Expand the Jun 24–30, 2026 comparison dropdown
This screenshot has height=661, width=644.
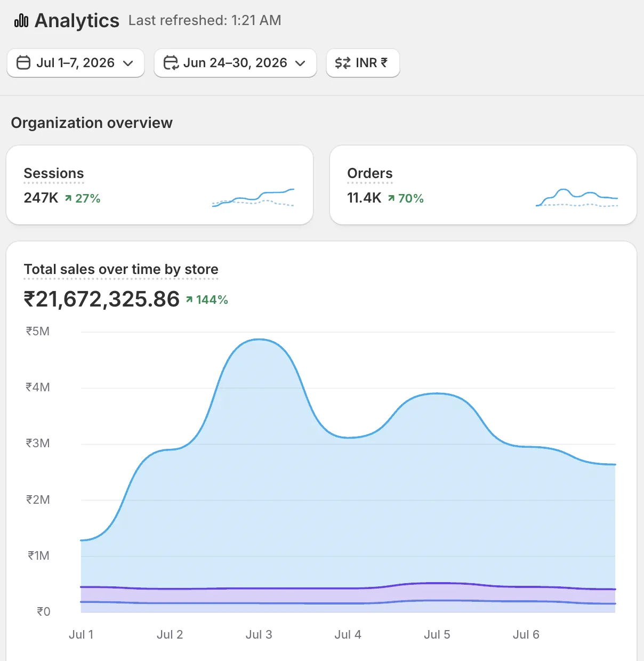point(235,63)
